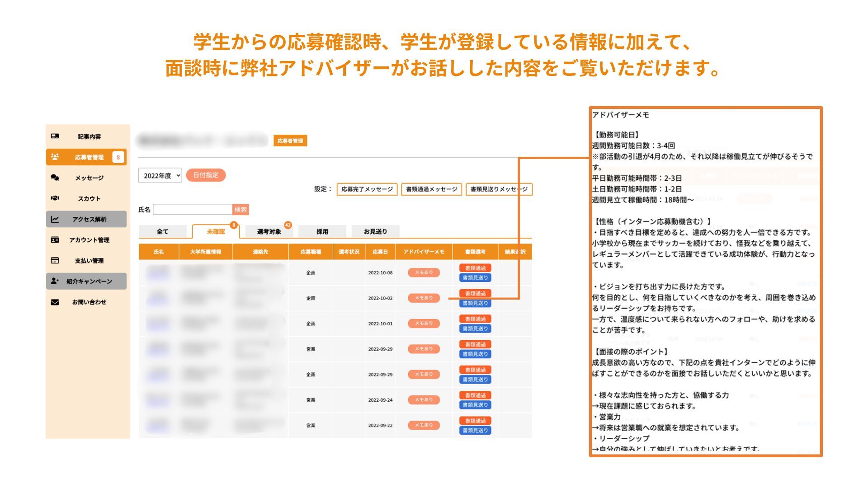Open メモあり for the 2022-09-22 row
Screen dimensions: 868x488
click(424, 425)
